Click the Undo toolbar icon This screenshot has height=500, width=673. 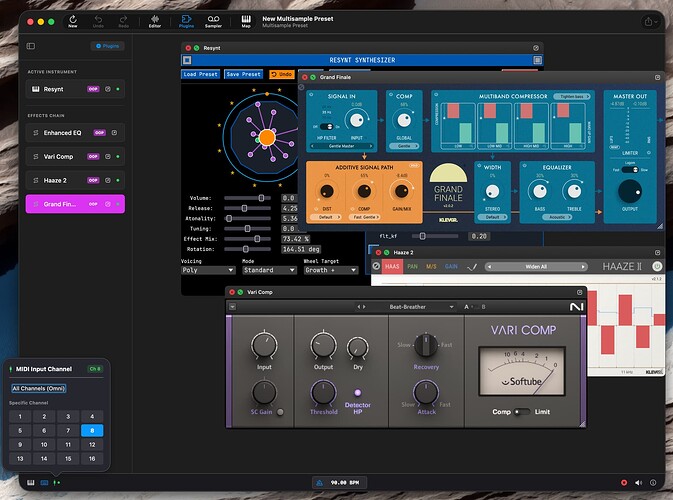tap(98, 21)
